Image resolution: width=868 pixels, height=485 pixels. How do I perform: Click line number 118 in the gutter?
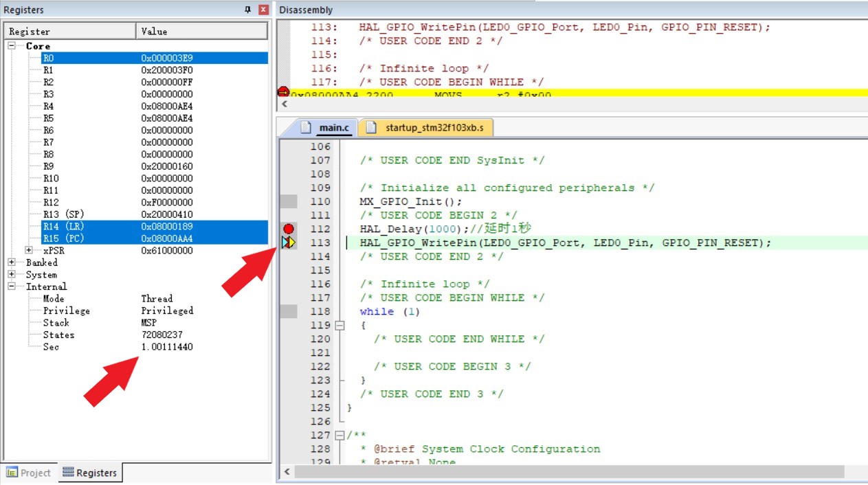pyautogui.click(x=320, y=311)
